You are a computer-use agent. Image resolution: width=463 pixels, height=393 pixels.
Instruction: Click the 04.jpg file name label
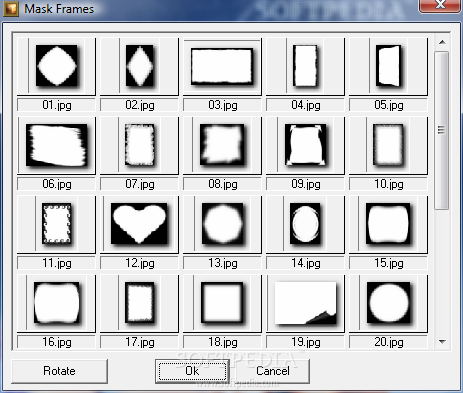305,105
